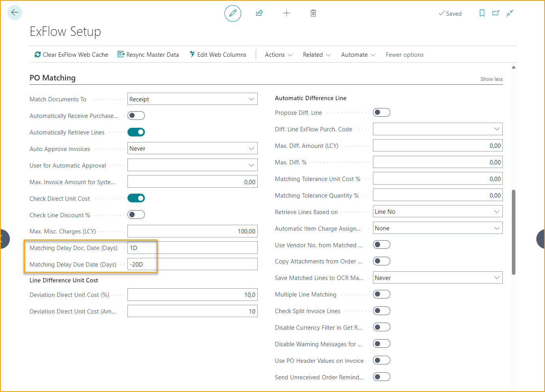This screenshot has width=545, height=392.
Task: Toggle Use Vendor No. from Matched switch
Action: point(382,245)
